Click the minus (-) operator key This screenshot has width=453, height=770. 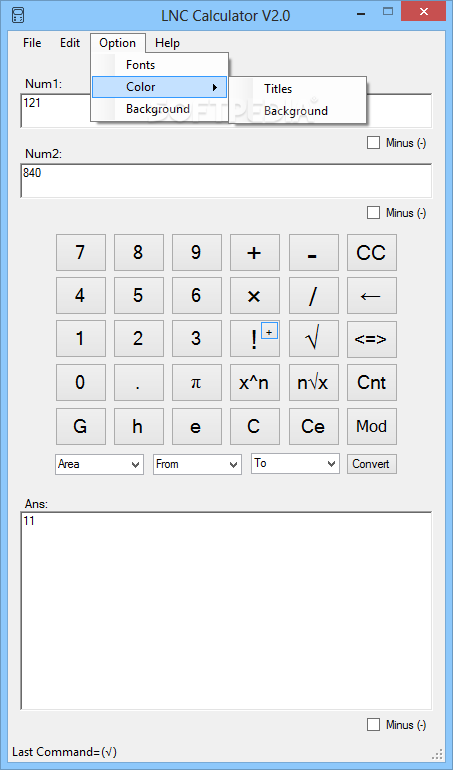(313, 252)
